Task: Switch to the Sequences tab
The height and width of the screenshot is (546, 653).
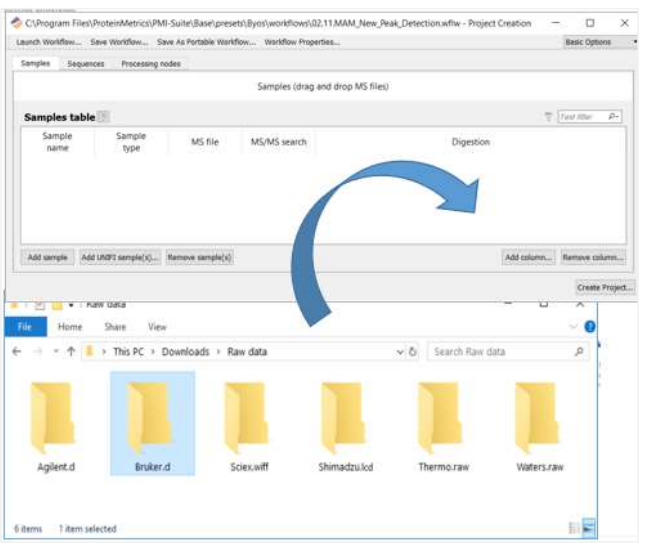Action: coord(86,64)
